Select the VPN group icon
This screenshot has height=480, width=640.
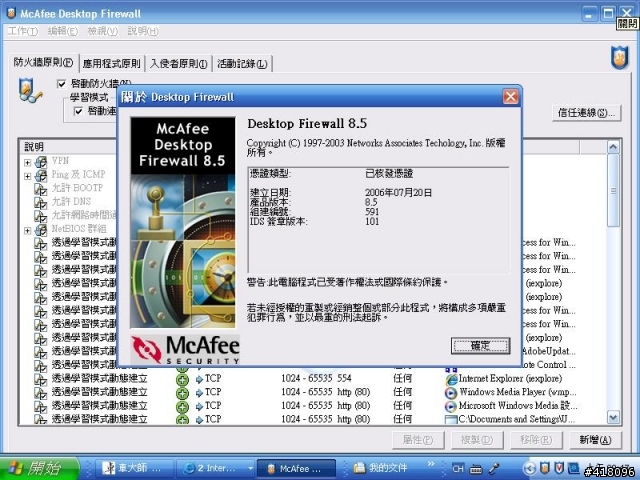tap(40, 162)
